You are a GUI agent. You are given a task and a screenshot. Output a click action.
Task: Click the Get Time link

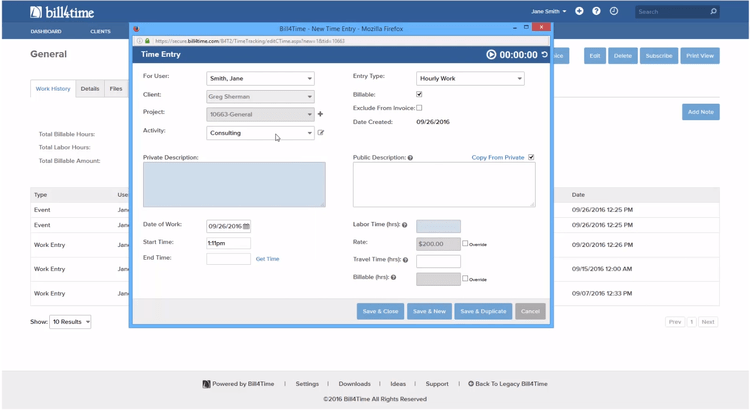[x=267, y=259]
